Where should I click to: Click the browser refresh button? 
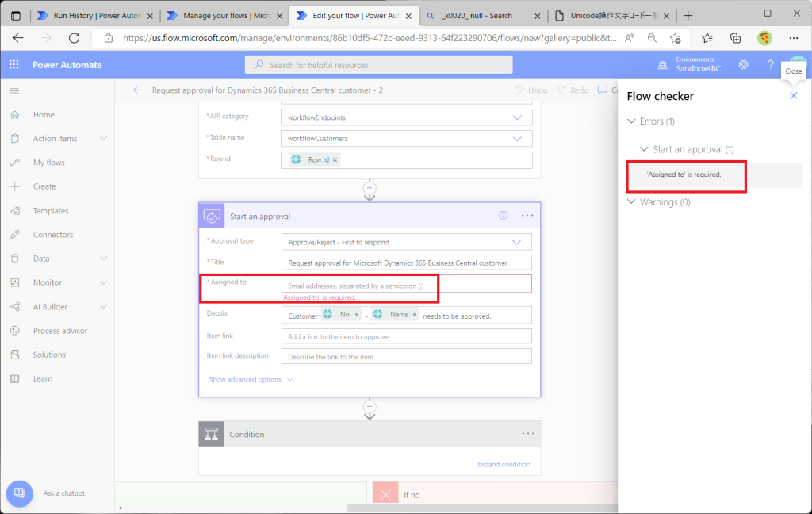tap(74, 38)
